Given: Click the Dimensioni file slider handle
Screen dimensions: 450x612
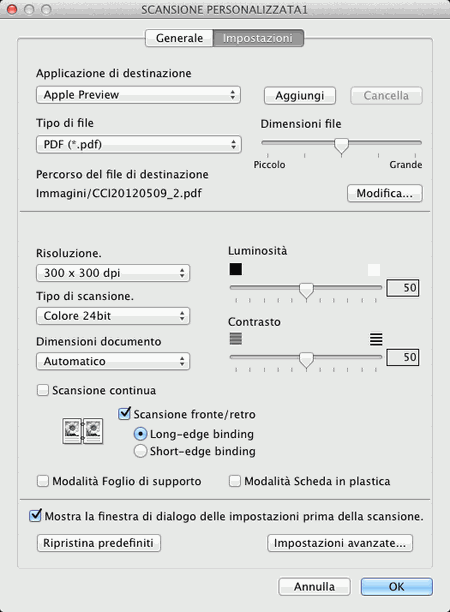Looking at the screenshot, I should (x=342, y=146).
